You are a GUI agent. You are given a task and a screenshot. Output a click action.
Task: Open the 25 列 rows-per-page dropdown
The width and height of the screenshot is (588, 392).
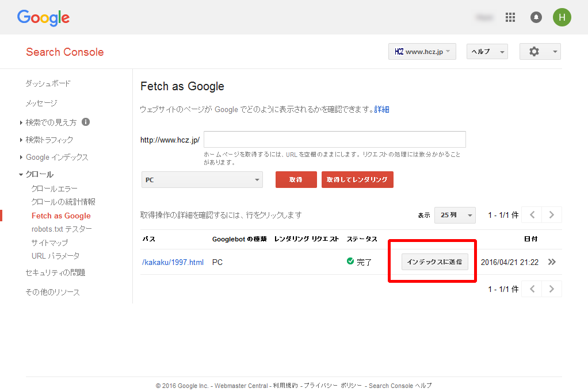(x=455, y=215)
